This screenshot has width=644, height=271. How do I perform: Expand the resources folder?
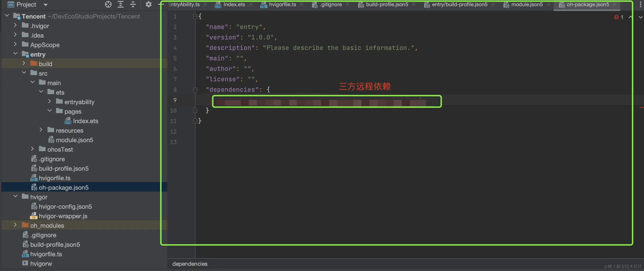pyautogui.click(x=41, y=130)
